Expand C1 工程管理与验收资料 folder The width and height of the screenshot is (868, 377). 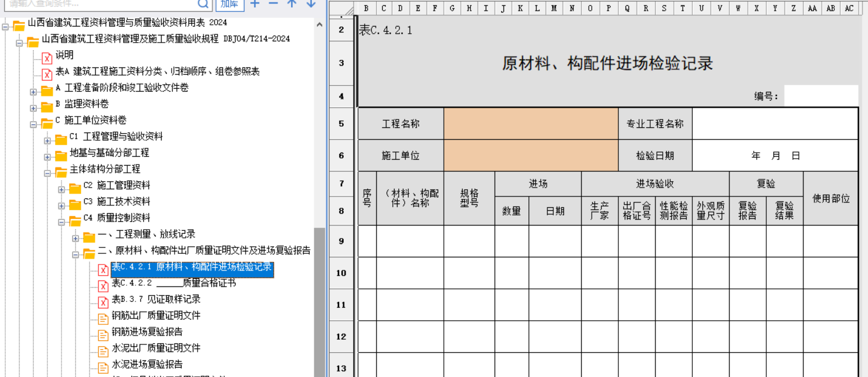click(48, 140)
